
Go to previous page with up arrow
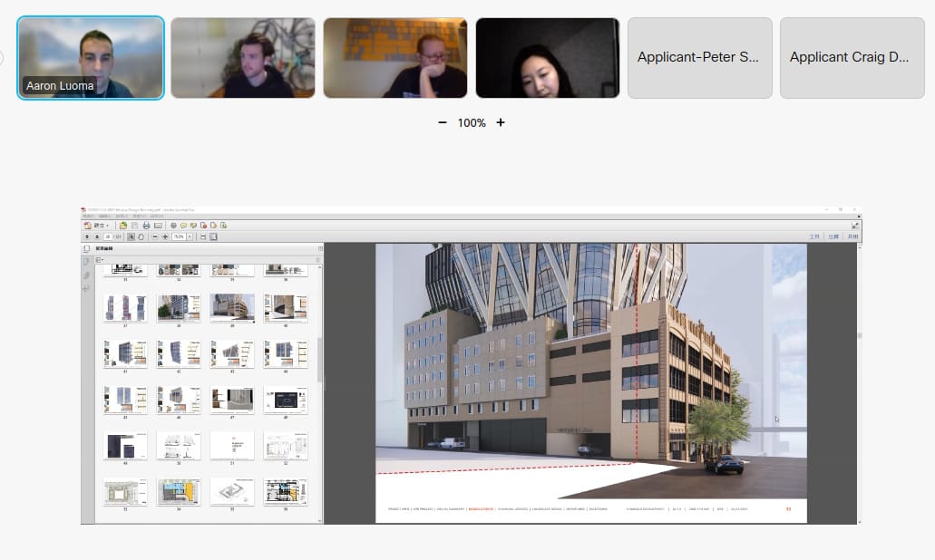[x=86, y=237]
